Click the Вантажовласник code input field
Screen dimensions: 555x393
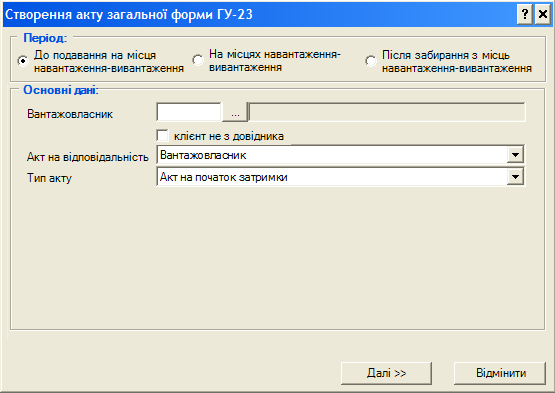click(189, 112)
